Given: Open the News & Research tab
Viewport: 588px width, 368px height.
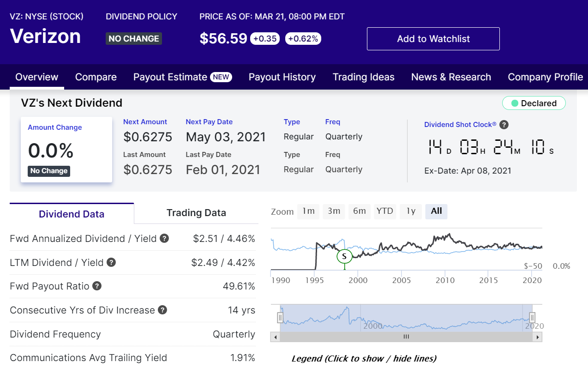Looking at the screenshot, I should click(451, 77).
